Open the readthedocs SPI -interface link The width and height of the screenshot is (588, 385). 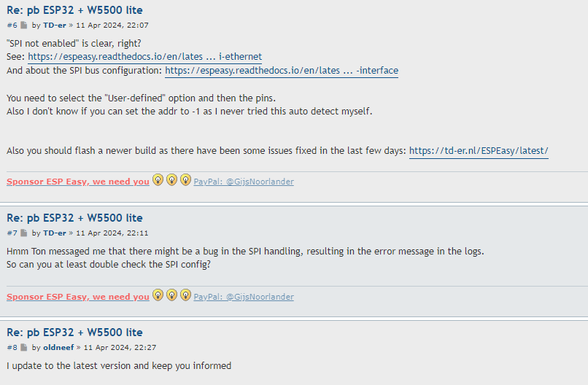[282, 71]
